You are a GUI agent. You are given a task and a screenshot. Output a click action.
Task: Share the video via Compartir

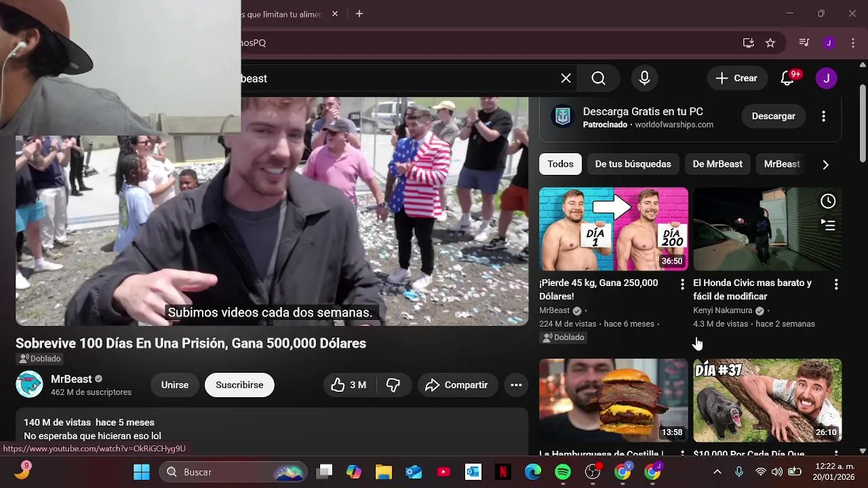(457, 385)
